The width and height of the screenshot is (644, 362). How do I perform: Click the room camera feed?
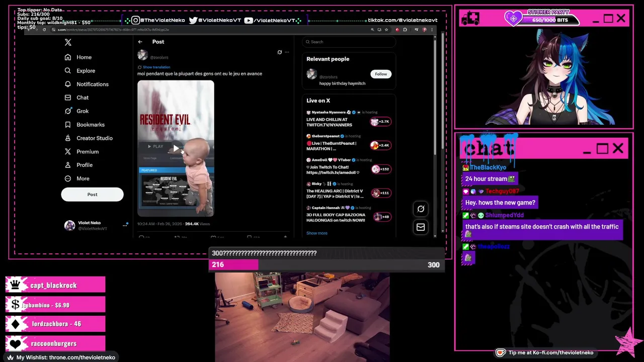pyautogui.click(x=302, y=317)
